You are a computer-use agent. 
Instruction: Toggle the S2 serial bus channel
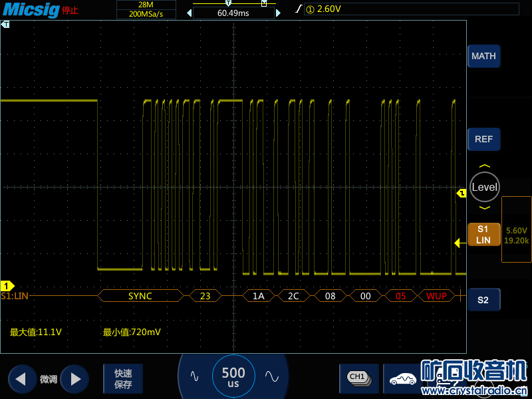point(483,300)
